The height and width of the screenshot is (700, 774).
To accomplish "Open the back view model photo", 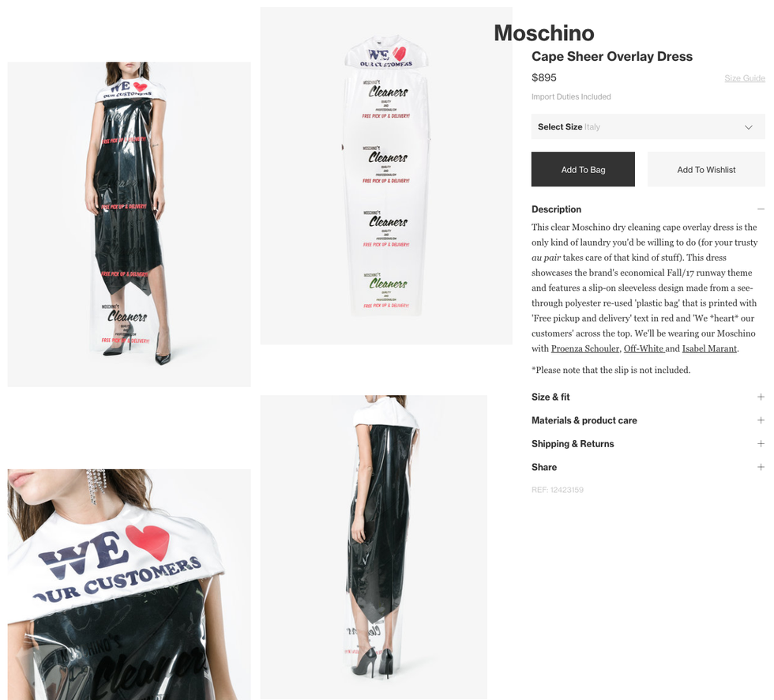I will click(374, 547).
